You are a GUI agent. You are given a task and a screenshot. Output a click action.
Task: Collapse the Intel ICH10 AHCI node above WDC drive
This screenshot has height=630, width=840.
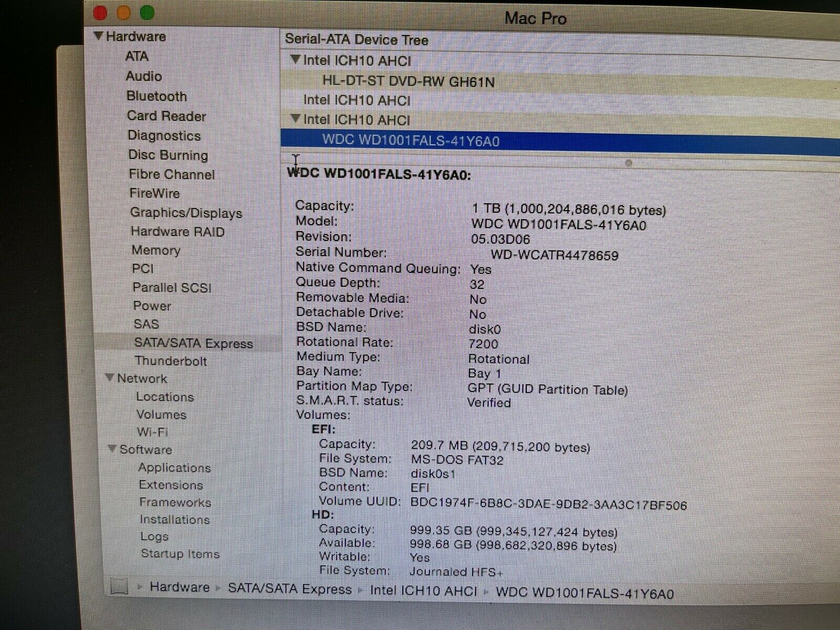[296, 118]
